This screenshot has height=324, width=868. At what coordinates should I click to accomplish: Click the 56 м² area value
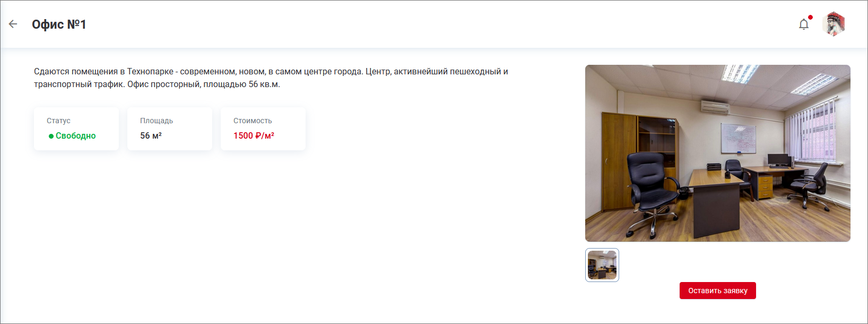[x=151, y=135]
